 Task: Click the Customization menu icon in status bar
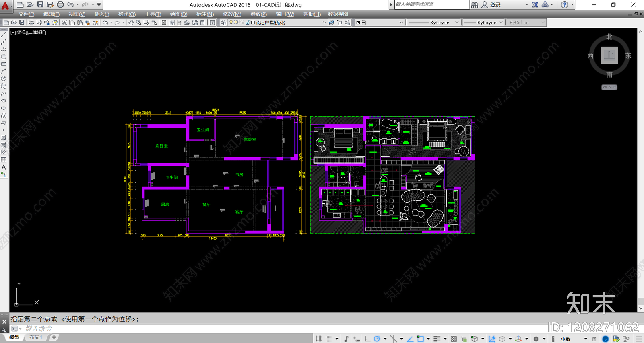pyautogui.click(x=639, y=339)
